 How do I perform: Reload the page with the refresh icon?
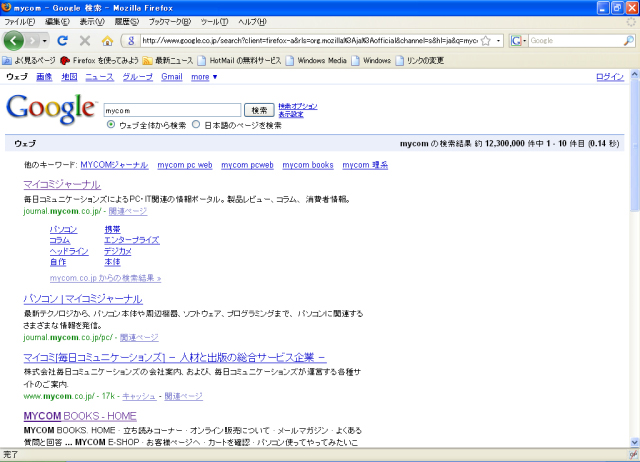click(62, 40)
